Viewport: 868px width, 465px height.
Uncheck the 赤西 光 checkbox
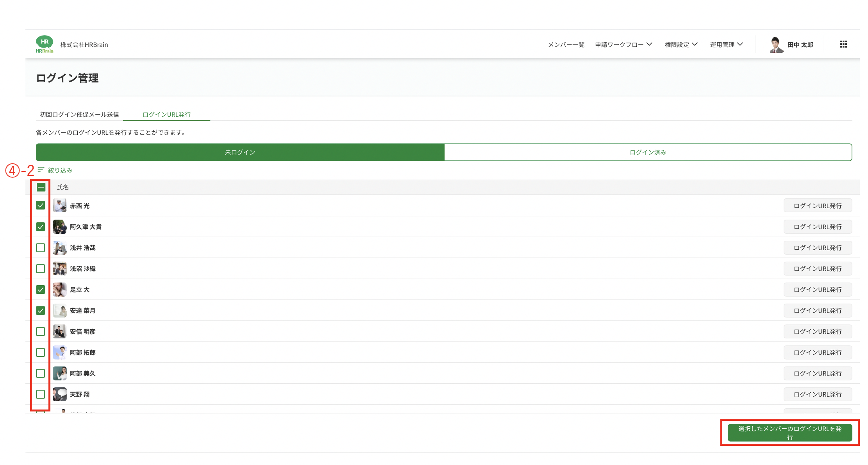point(41,206)
